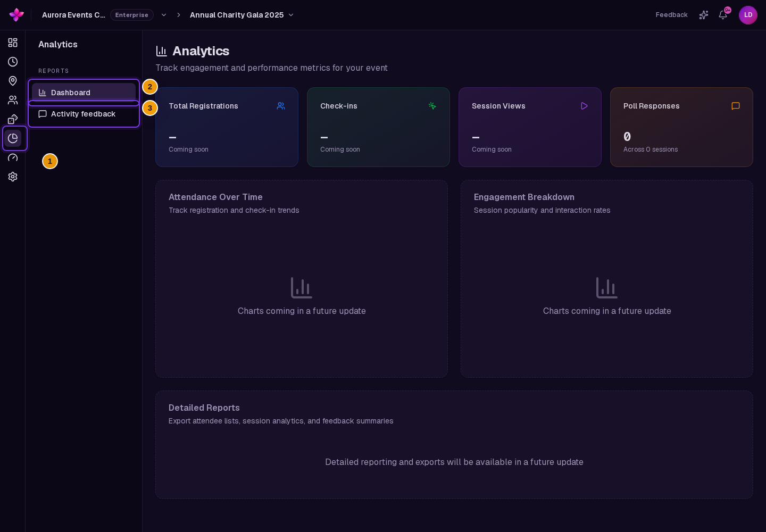Image resolution: width=766 pixels, height=532 pixels.
Task: Select Dashboard in the Reports sidebar
Action: click(84, 93)
